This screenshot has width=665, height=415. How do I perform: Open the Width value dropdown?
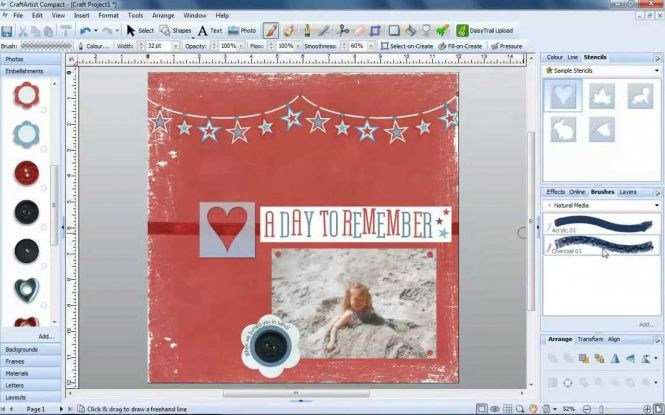click(176, 46)
